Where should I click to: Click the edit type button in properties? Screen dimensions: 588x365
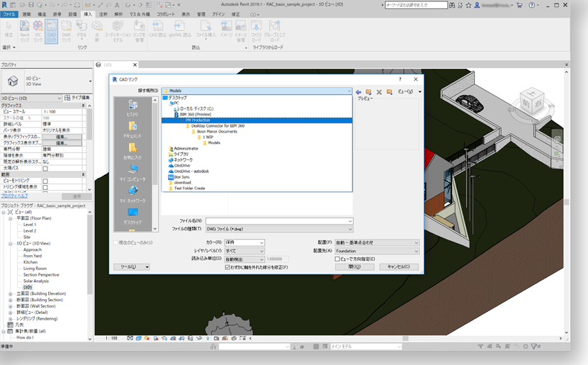pos(77,98)
